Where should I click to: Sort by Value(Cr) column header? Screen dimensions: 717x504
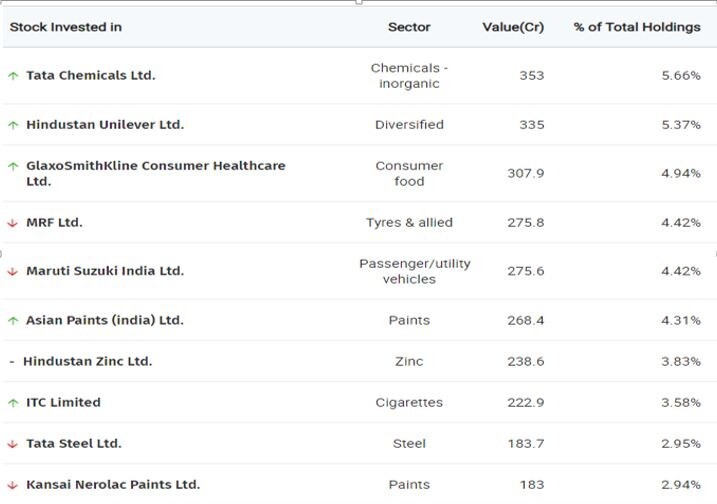coord(513,27)
